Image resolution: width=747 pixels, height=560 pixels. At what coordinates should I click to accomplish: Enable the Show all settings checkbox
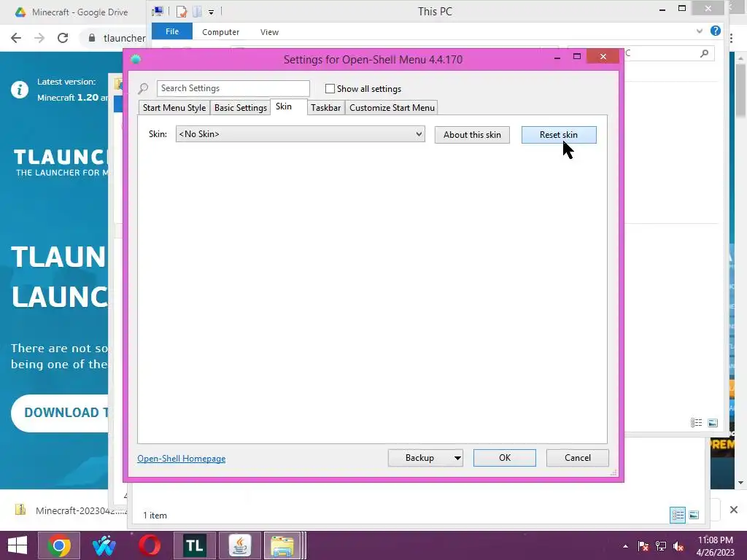coord(330,88)
